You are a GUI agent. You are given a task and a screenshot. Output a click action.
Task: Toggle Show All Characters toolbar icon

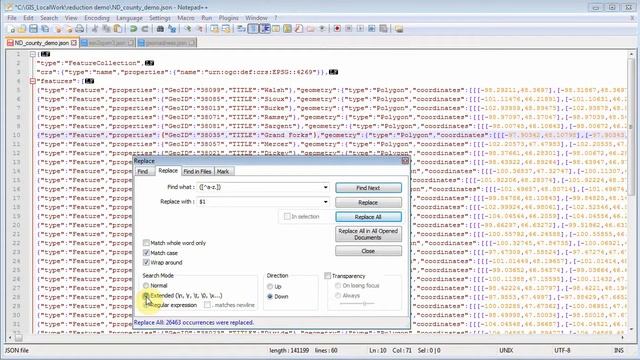pyautogui.click(x=253, y=29)
